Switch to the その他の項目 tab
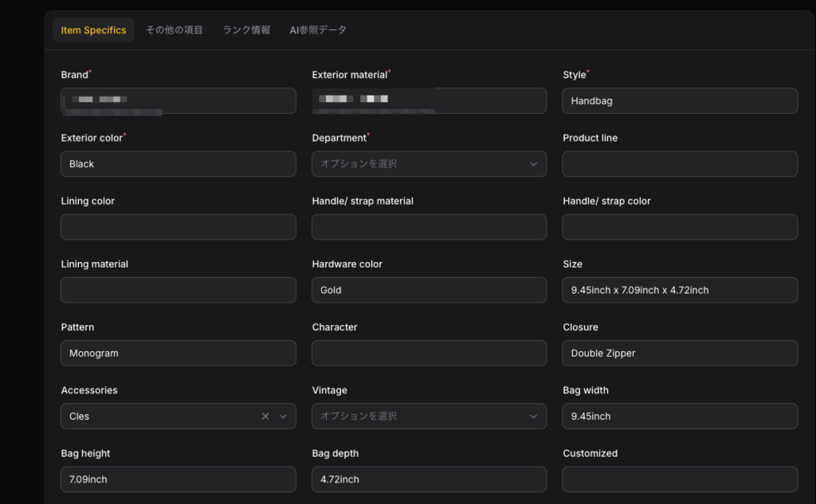816x504 pixels. coord(175,30)
